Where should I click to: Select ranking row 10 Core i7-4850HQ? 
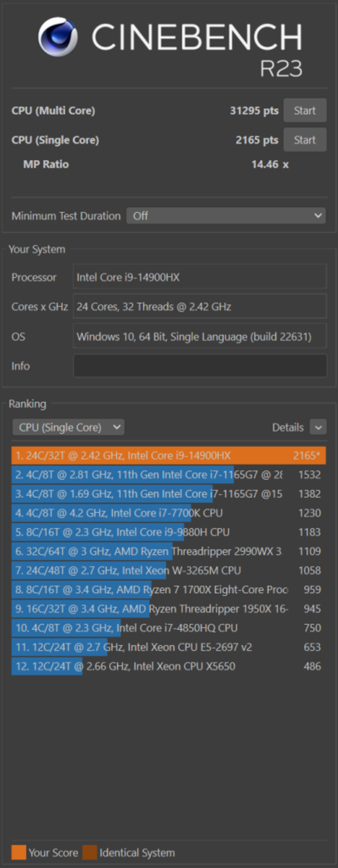pos(169,628)
